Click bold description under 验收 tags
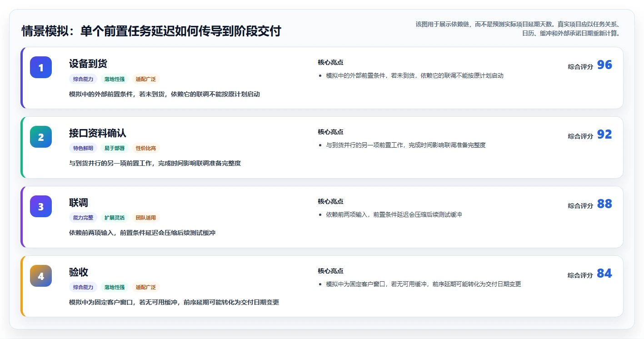Screen dimensions: 644x339 [x=174, y=302]
